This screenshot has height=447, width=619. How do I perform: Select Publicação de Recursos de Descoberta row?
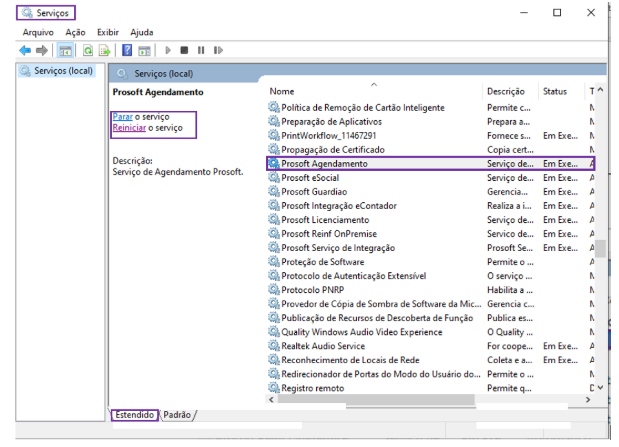(x=430, y=317)
